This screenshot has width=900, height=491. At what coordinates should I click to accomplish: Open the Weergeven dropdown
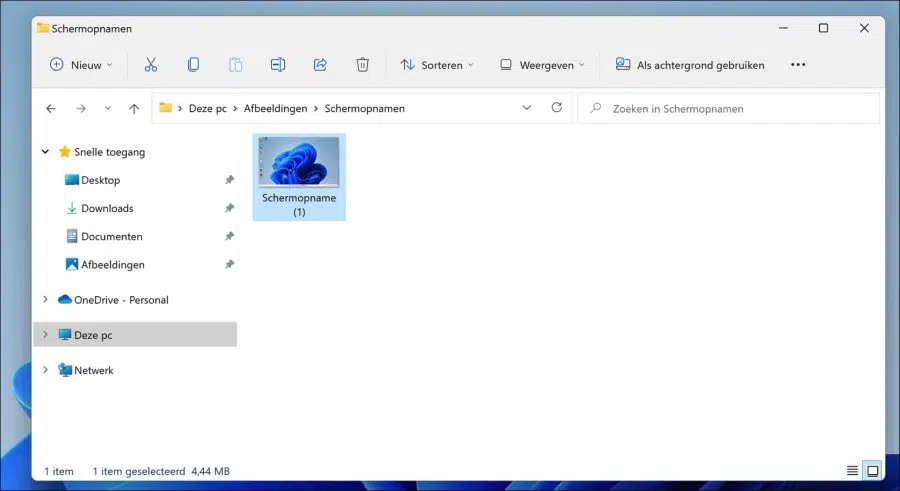click(542, 65)
